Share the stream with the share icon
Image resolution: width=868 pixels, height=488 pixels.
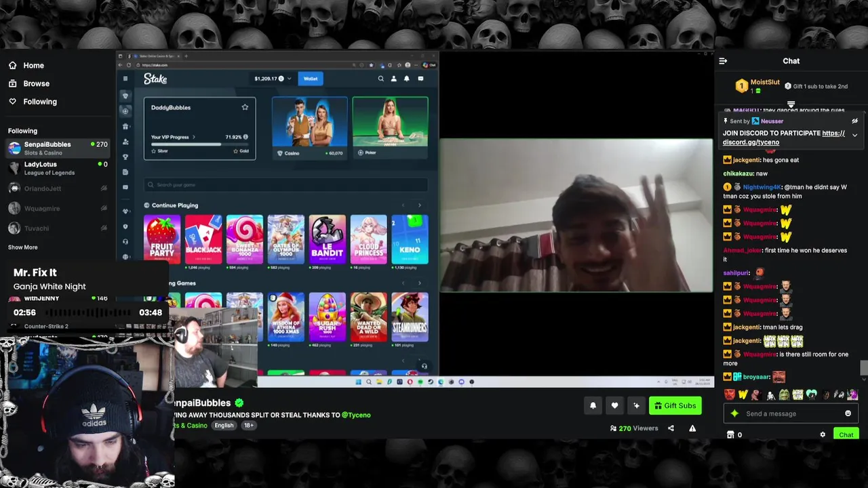(x=671, y=428)
